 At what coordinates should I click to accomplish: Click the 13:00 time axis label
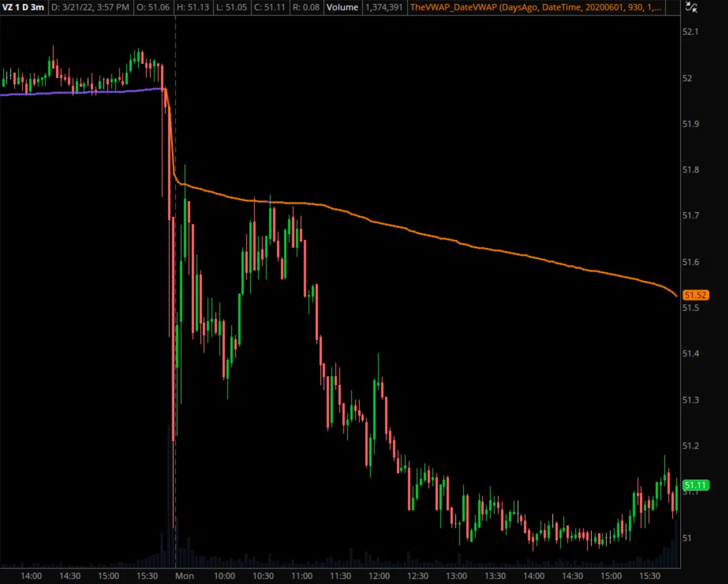[x=457, y=576]
